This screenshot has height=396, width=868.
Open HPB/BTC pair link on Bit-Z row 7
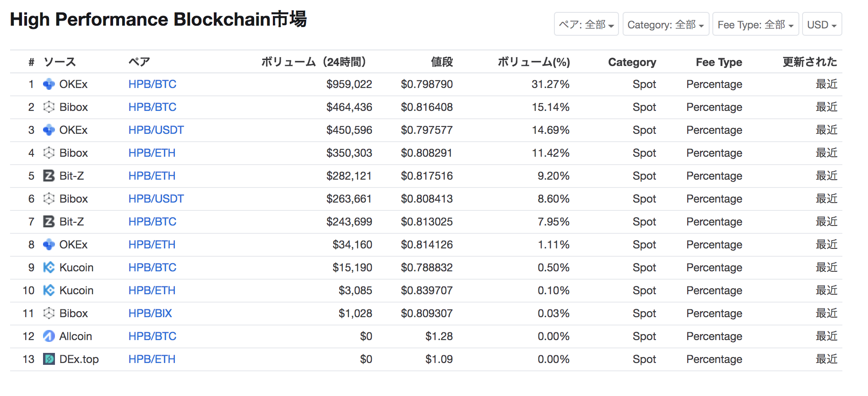pos(152,222)
